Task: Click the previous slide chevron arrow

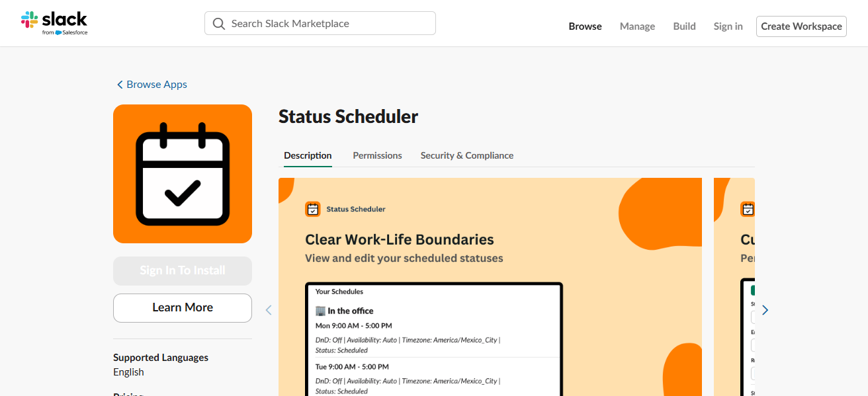Action: point(269,309)
